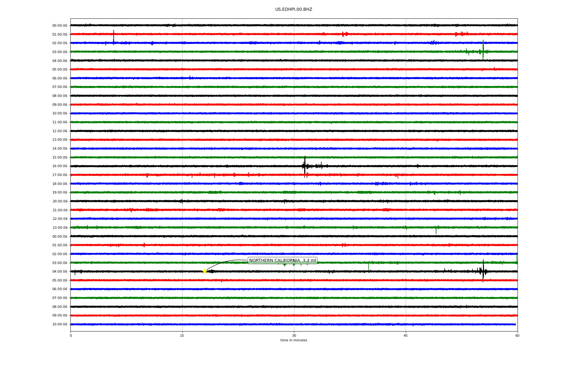Click the x-axis label 'time in minutes'
588x368 pixels.
(294, 340)
